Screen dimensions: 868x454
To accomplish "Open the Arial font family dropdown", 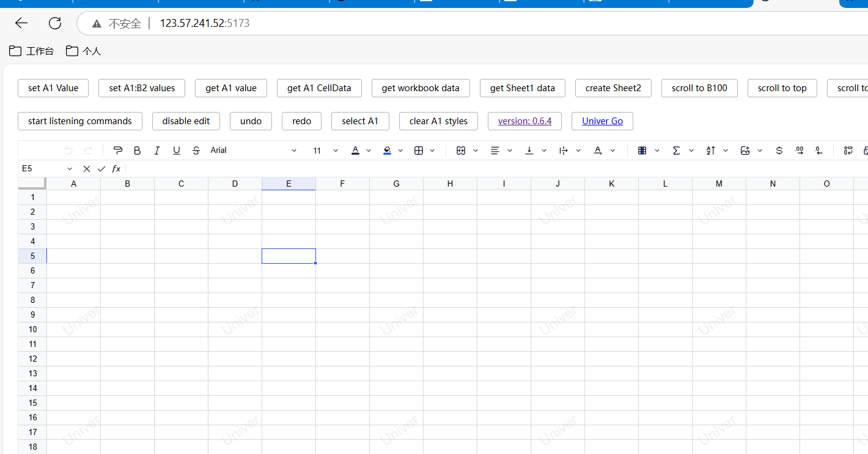I will coord(254,151).
